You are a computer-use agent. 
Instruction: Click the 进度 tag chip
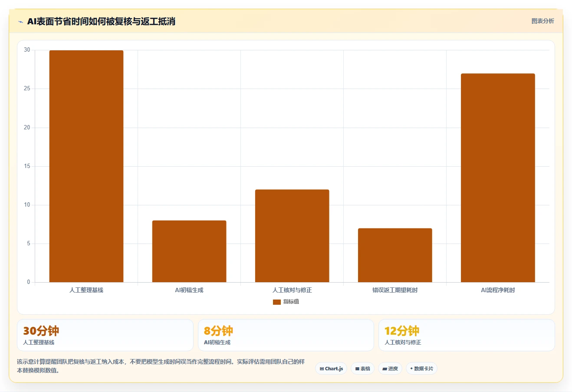point(390,369)
